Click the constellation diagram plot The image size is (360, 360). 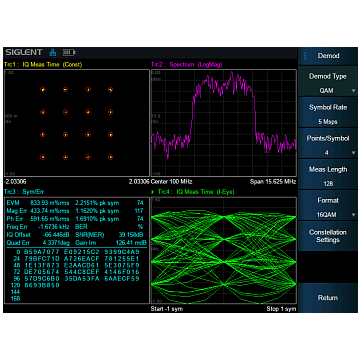77,123
